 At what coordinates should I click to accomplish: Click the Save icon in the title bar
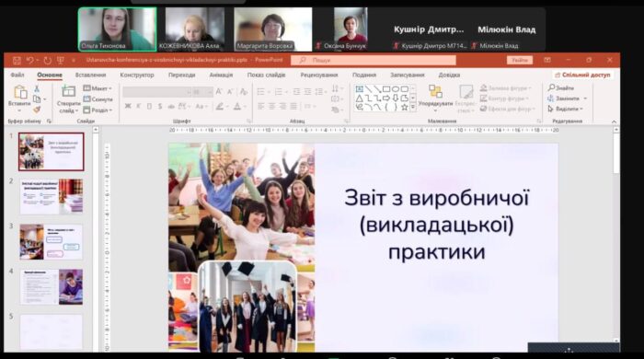pos(17,61)
